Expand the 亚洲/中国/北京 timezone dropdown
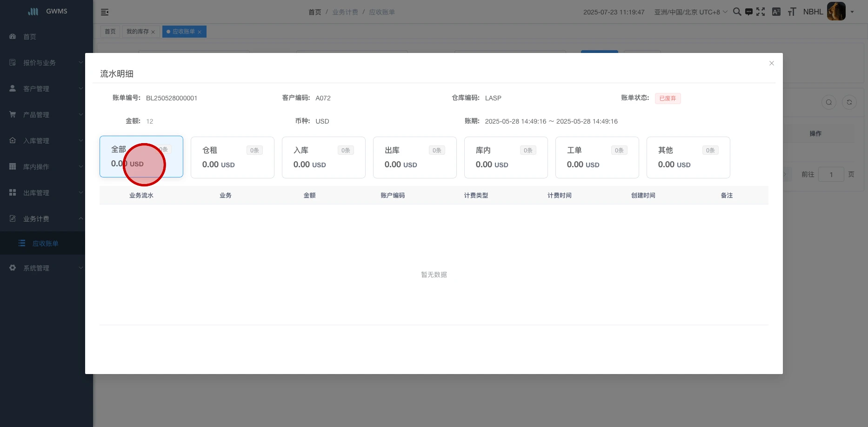The image size is (868, 427). pos(690,12)
